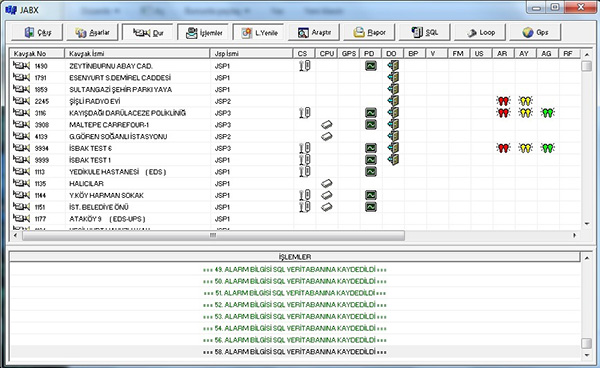Click PD monitor icon for İSBAK TEST 1
The width and height of the screenshot is (600, 368).
[370, 160]
